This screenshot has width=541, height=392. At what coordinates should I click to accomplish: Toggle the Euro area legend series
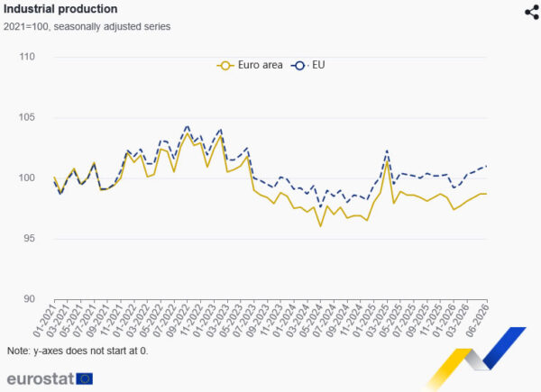pyautogui.click(x=250, y=65)
